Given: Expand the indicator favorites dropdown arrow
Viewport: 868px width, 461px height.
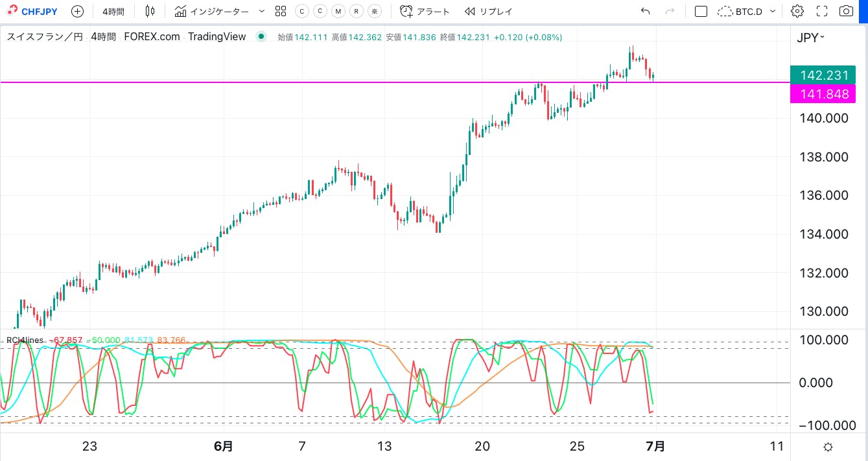Looking at the screenshot, I should (x=262, y=11).
